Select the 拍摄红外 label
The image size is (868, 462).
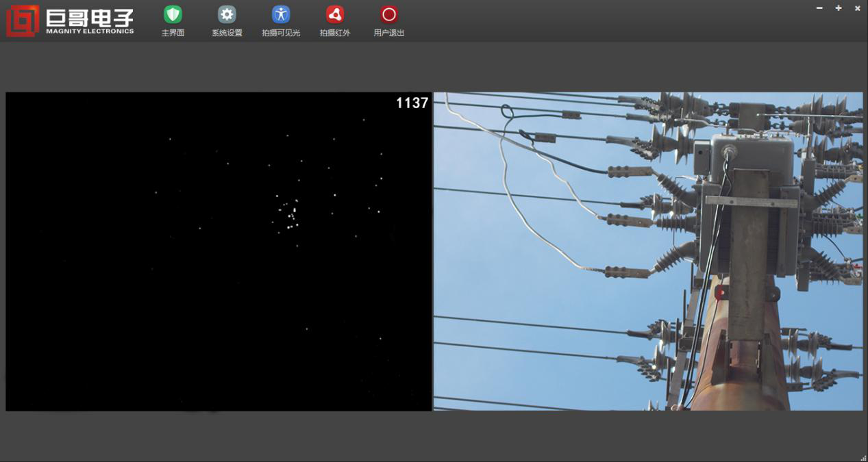point(335,33)
